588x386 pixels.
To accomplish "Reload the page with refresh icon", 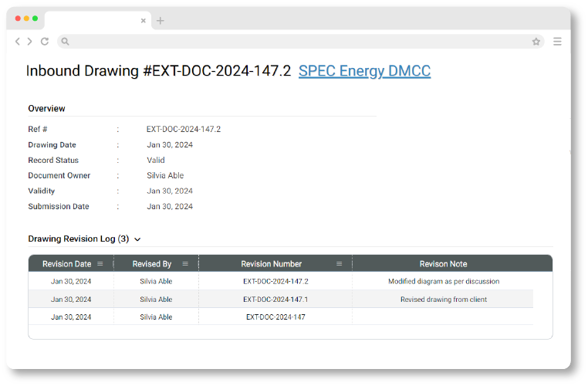I will click(x=45, y=42).
